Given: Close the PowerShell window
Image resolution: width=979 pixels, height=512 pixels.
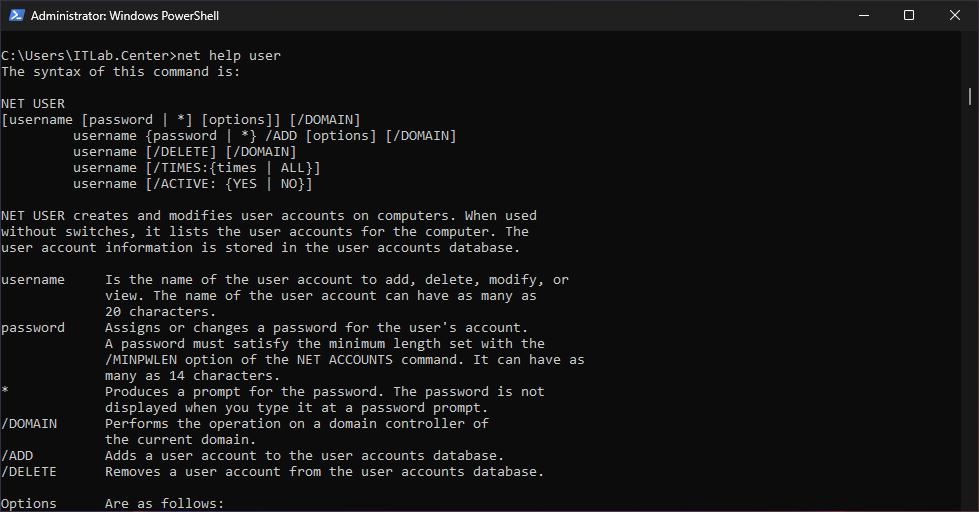Looking at the screenshot, I should pos(955,15).
